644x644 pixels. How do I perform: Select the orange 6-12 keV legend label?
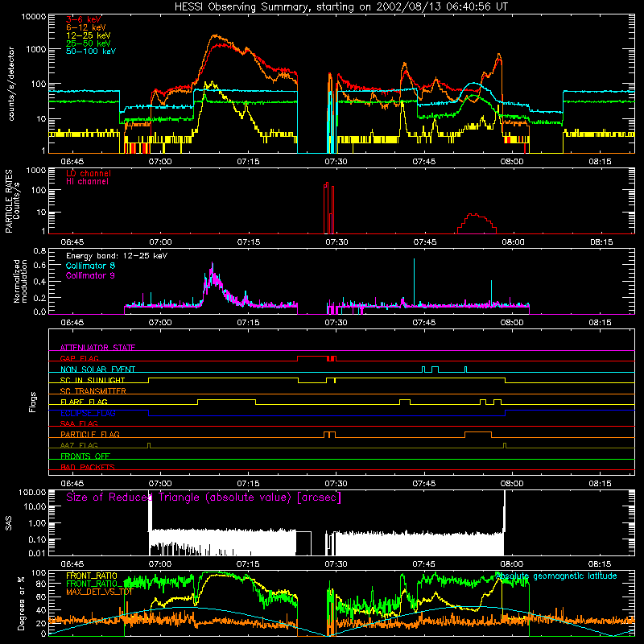[86, 27]
